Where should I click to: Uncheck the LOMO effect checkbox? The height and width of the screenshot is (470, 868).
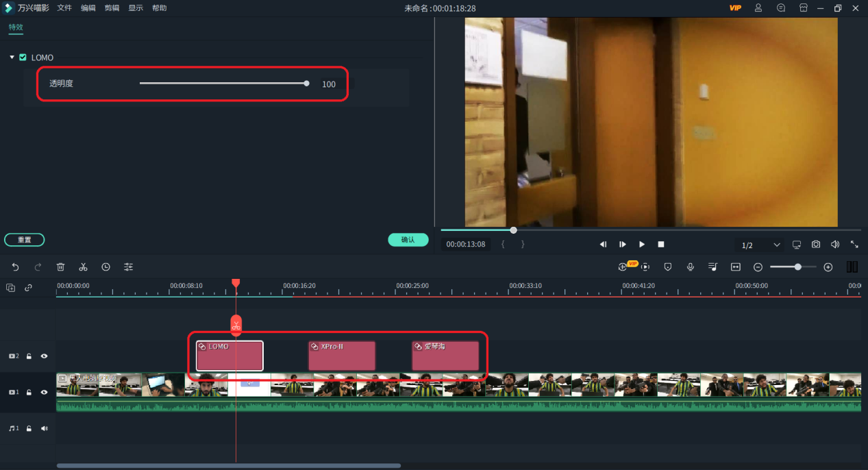click(x=23, y=58)
